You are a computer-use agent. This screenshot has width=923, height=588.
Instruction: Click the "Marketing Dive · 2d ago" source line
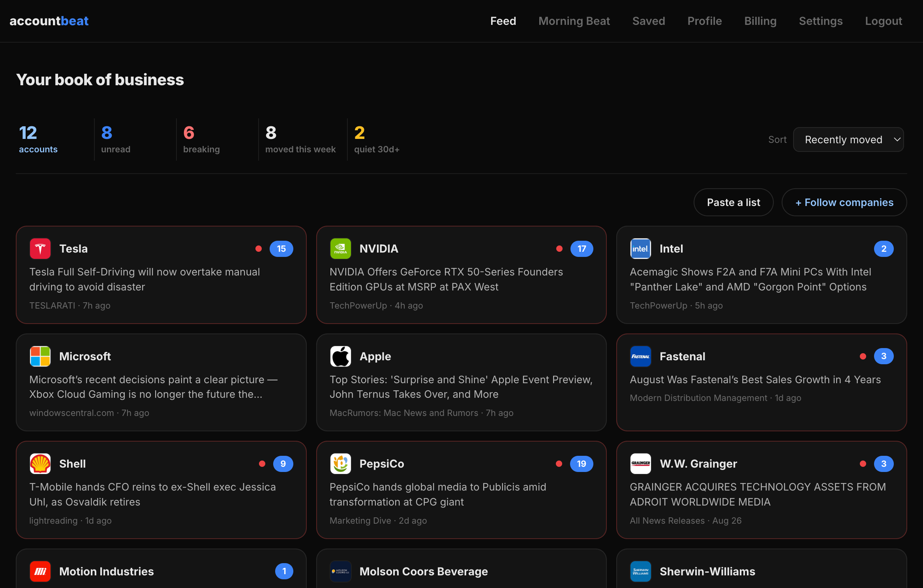coord(378,521)
